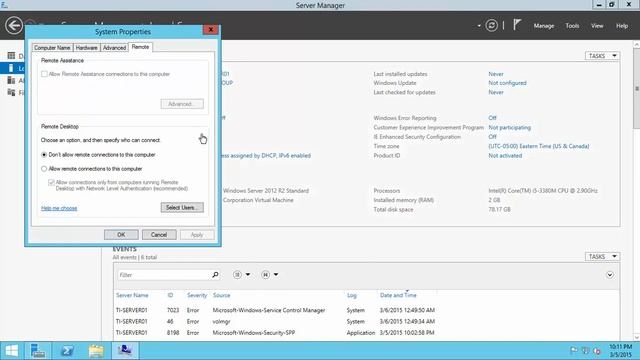
Task: Switch to the Advanced tab
Action: (114, 48)
